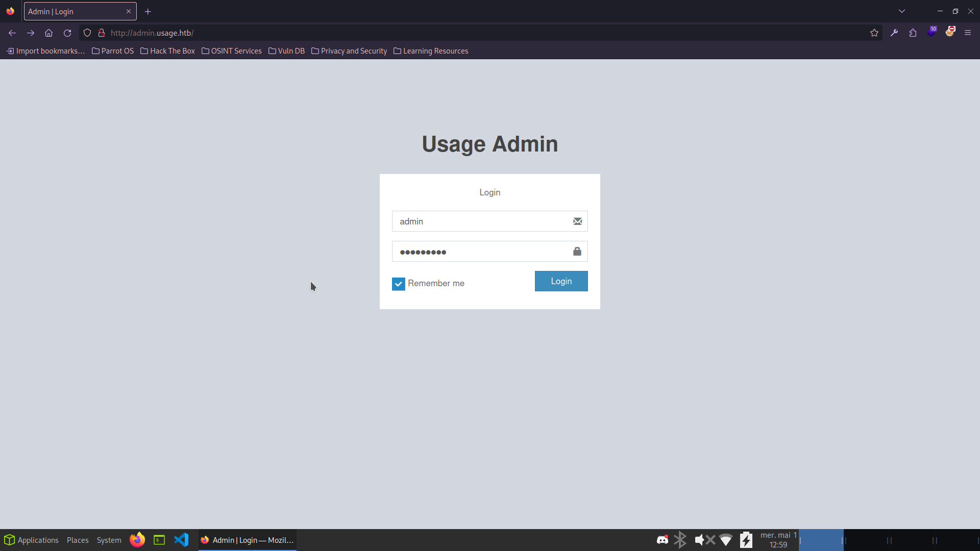Open the terminal icon in the taskbar
Viewport: 980px width, 551px height.
pos(159,540)
